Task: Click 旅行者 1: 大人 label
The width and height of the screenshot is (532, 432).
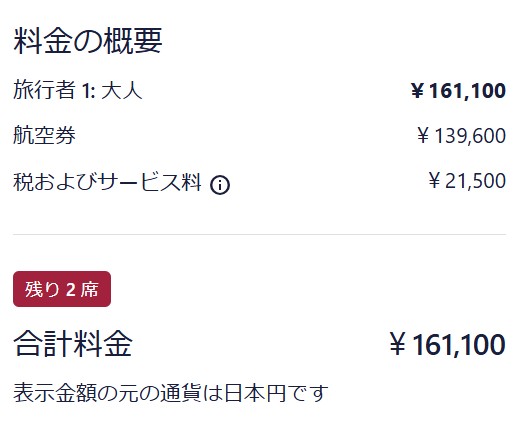Action: 78,91
